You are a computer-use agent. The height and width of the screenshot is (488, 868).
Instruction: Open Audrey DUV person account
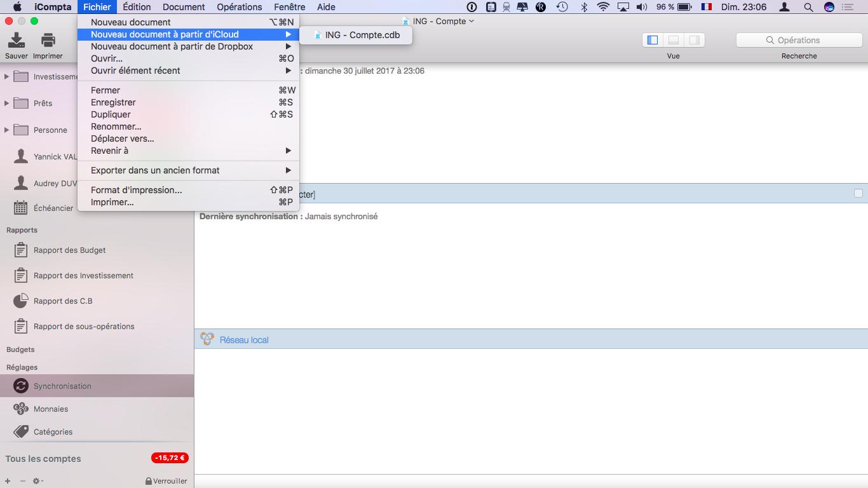[45, 183]
